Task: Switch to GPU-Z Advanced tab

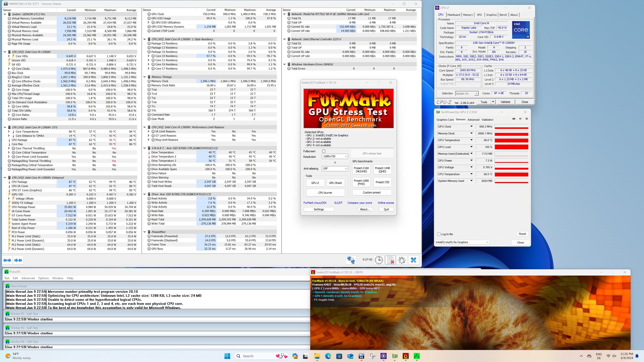Action: pyautogui.click(x=473, y=120)
